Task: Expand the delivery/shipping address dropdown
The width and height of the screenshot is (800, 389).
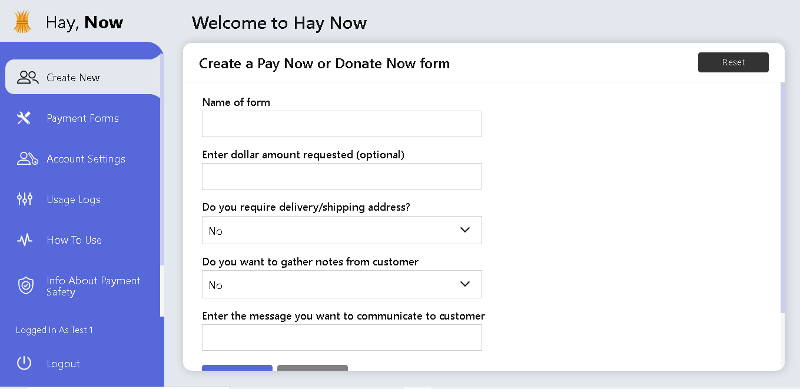Action: (341, 230)
